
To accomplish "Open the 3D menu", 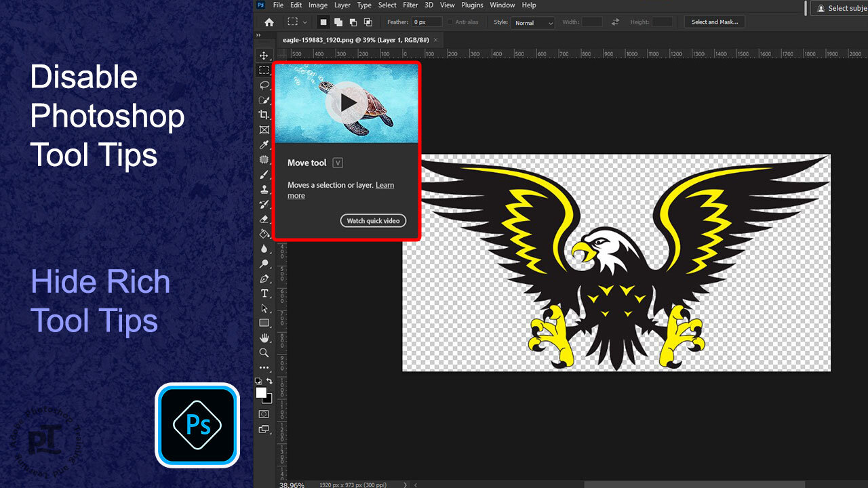I will click(x=429, y=5).
